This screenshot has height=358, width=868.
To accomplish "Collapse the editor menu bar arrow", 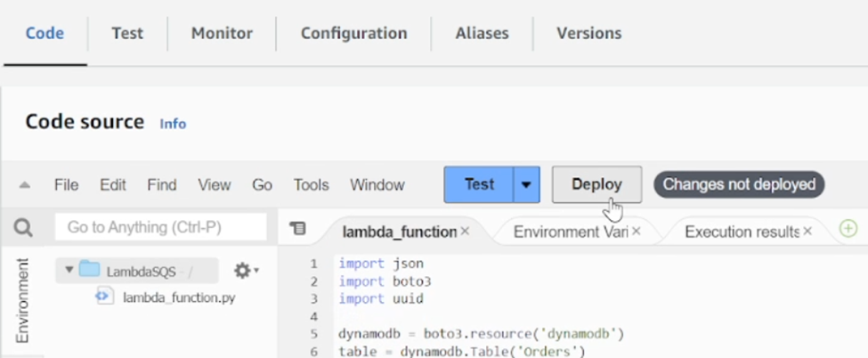I will click(24, 185).
